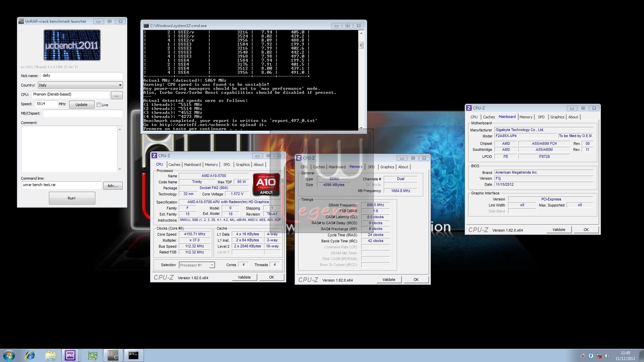Open Memory tab in CPU-Z CPU window
This screenshot has height=362, width=644.
[x=211, y=165]
